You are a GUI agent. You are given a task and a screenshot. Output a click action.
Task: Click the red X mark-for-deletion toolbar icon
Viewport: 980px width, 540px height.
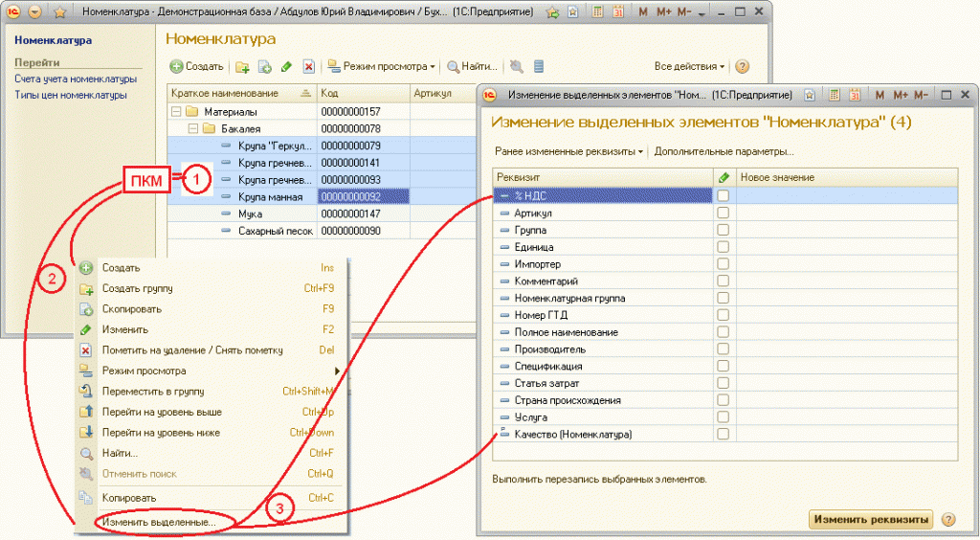[x=308, y=67]
